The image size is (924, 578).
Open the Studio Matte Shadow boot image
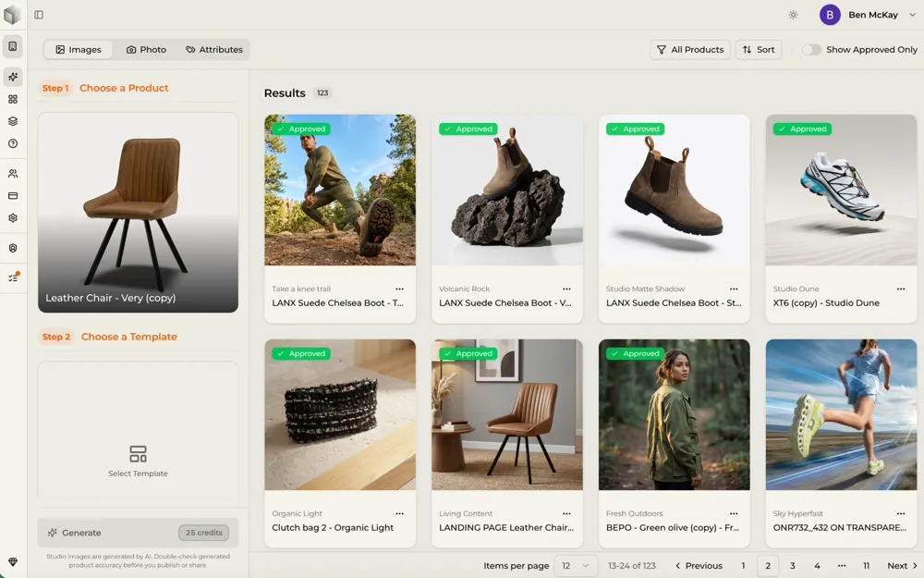tap(675, 190)
